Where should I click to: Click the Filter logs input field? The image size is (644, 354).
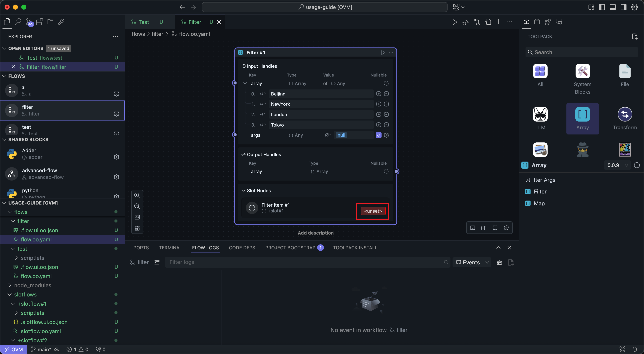click(305, 262)
